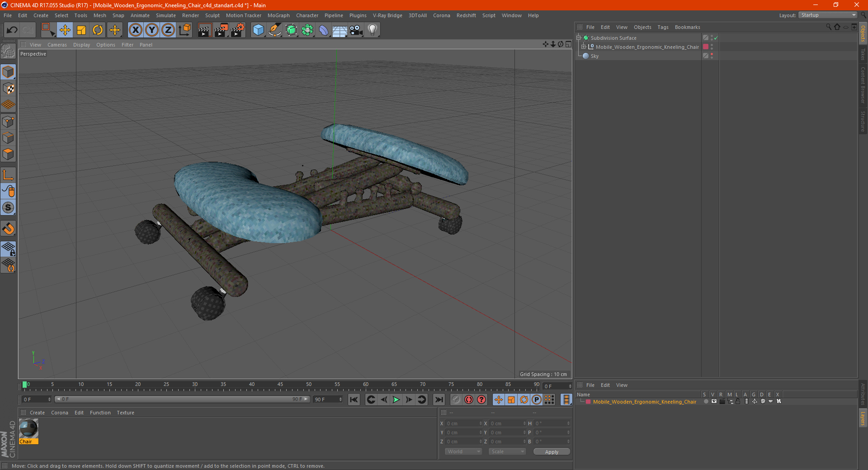Click the layer manager chair color swatch
The height and width of the screenshot is (470, 868).
[588, 402]
